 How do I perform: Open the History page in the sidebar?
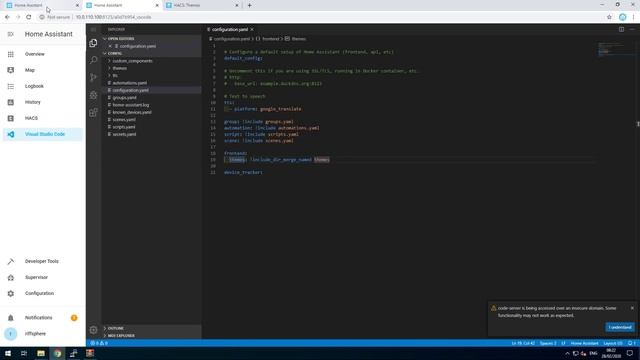(x=42, y=102)
